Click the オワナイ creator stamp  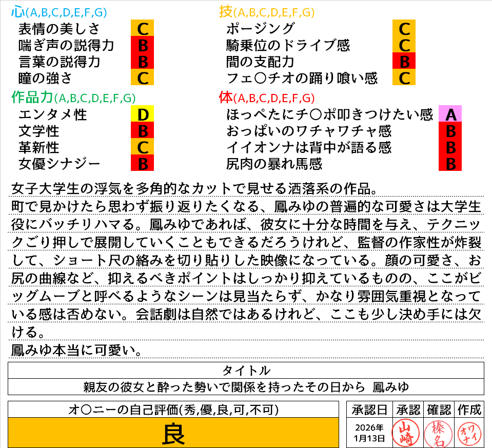[468, 432]
